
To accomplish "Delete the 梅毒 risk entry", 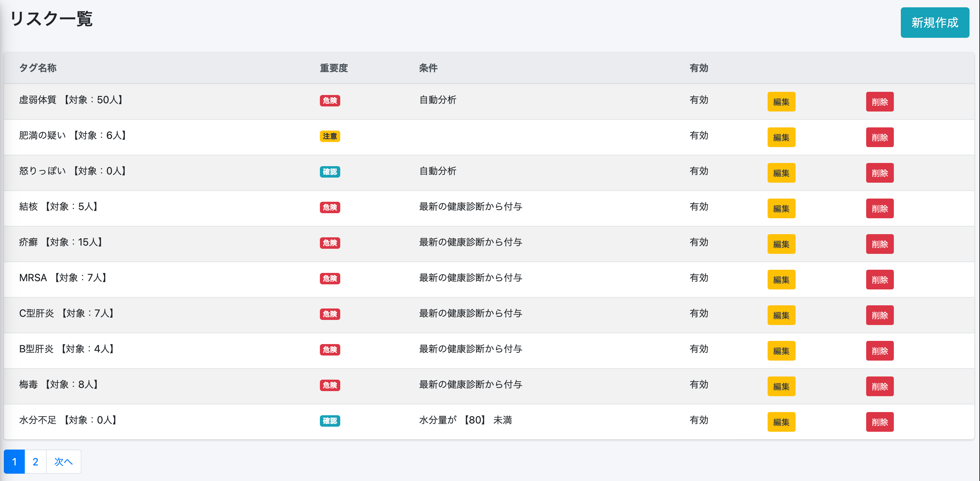I will [880, 386].
